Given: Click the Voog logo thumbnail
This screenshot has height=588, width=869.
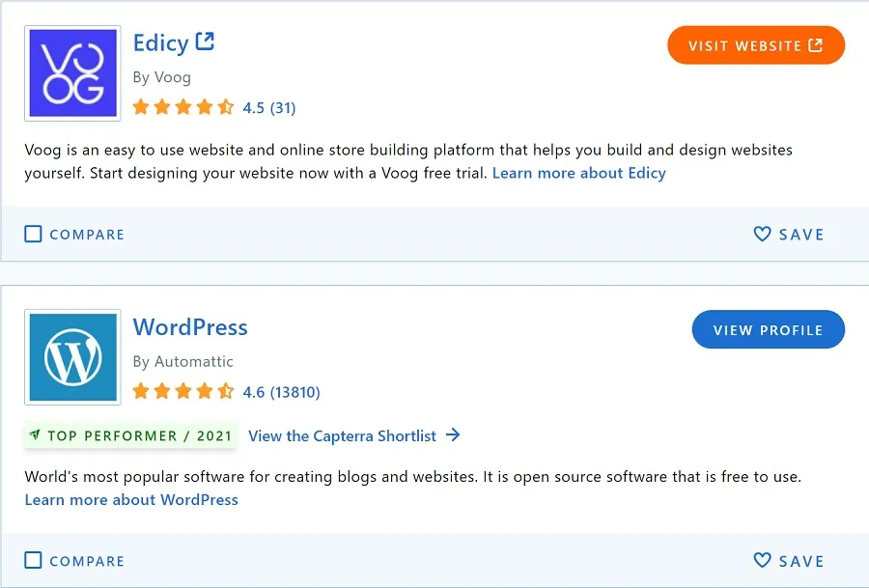Looking at the screenshot, I should 72,73.
